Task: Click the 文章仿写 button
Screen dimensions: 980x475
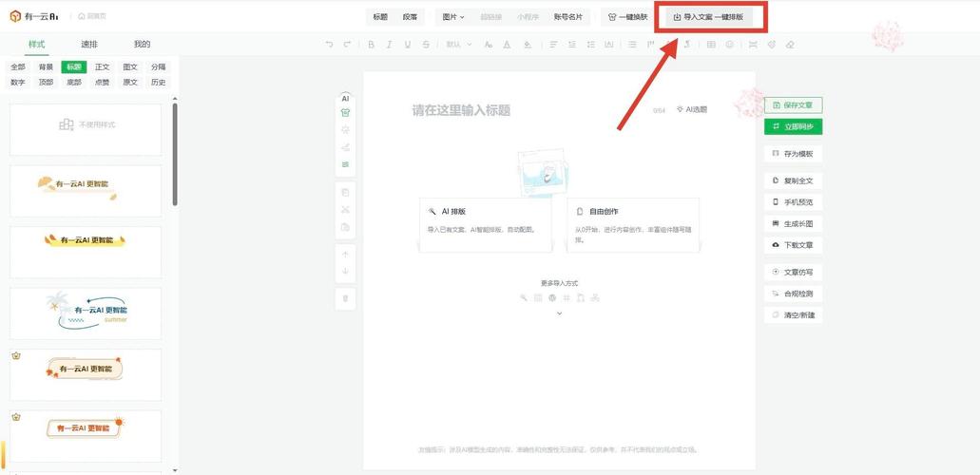Action: pyautogui.click(x=793, y=273)
